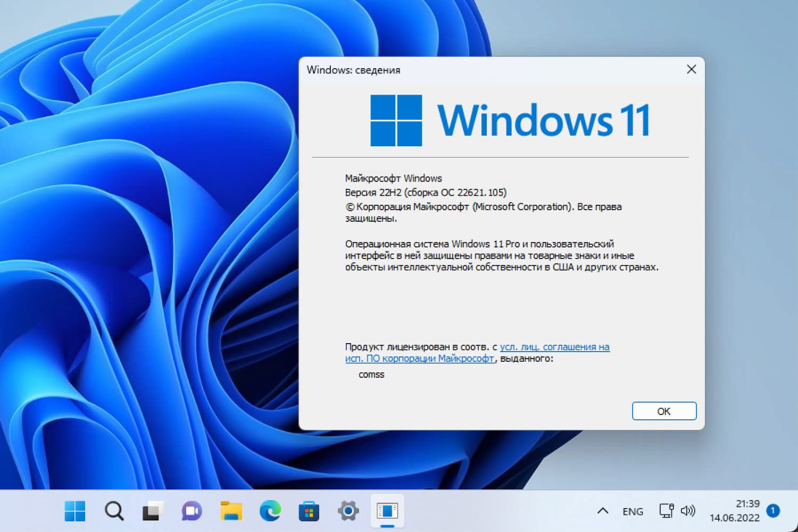This screenshot has height=532, width=798.
Task: Launch the Chat app from taskbar
Action: (192, 511)
